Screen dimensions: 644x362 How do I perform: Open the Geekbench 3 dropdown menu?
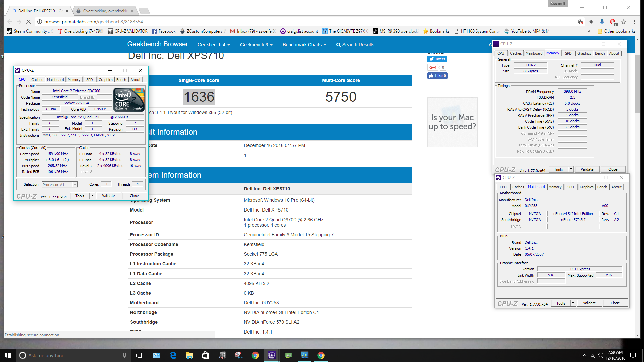click(x=256, y=45)
